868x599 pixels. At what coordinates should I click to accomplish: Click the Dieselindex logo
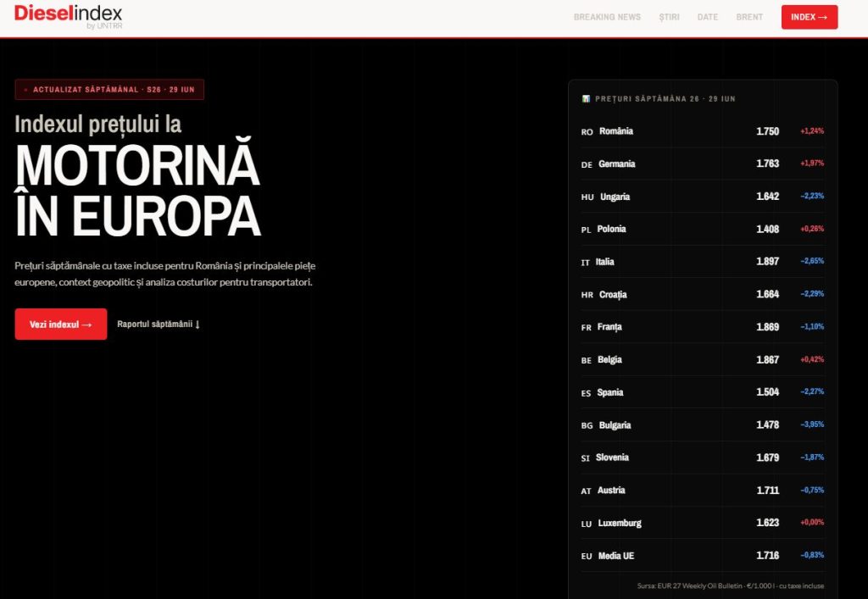pyautogui.click(x=68, y=17)
